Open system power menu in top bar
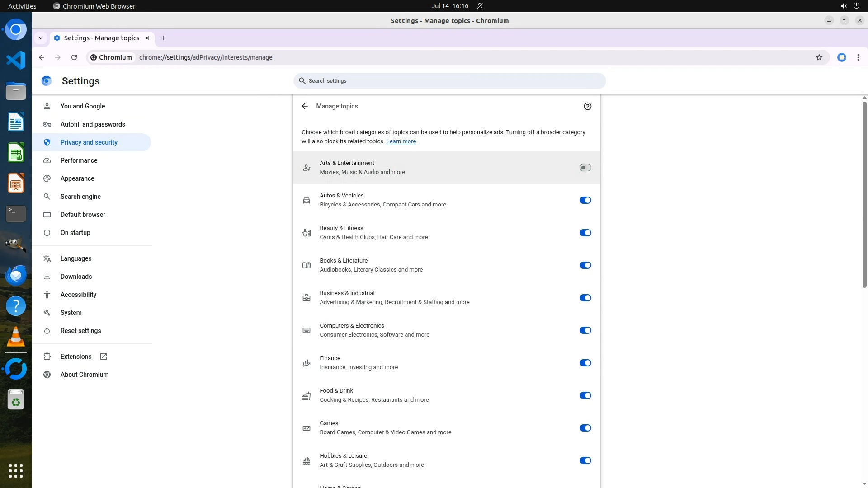The image size is (868, 488). pyautogui.click(x=856, y=6)
